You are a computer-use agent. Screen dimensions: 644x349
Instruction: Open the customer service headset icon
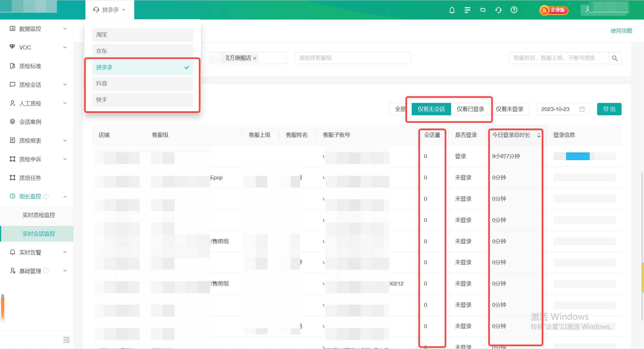pos(499,10)
